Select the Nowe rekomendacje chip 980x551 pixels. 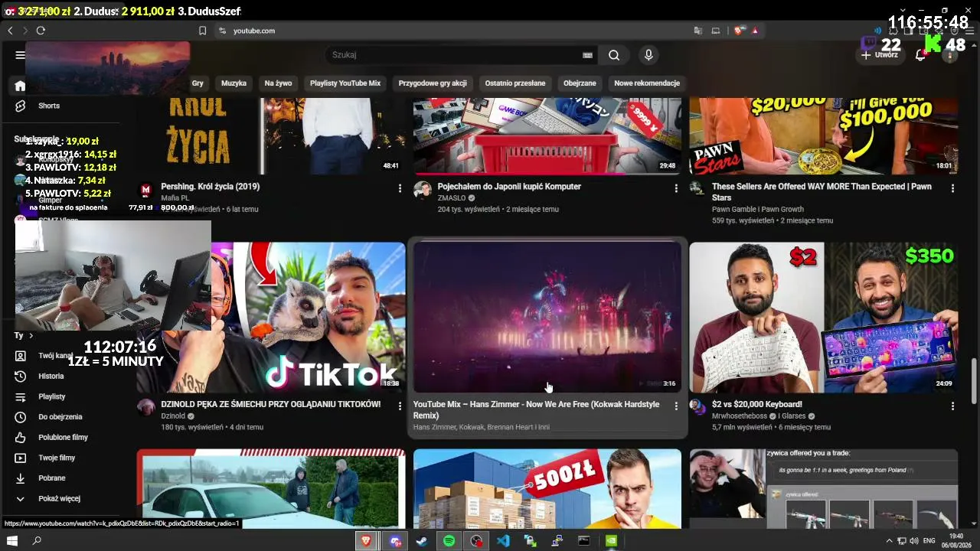coord(647,83)
